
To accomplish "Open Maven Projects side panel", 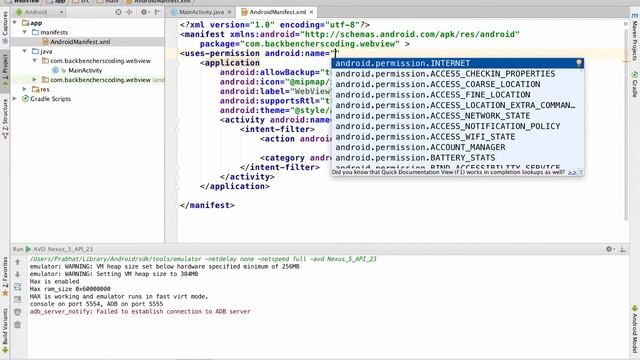I will [635, 38].
